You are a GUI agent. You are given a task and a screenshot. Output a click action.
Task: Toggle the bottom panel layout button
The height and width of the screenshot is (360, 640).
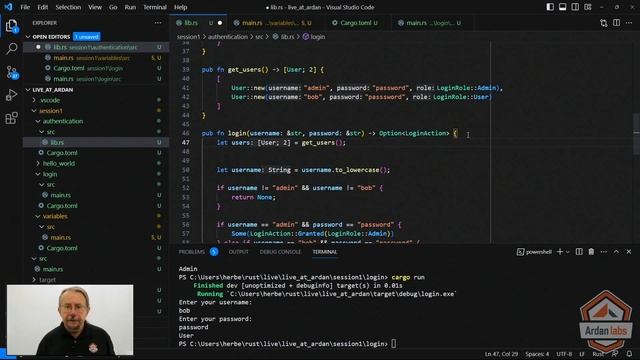coord(562,7)
